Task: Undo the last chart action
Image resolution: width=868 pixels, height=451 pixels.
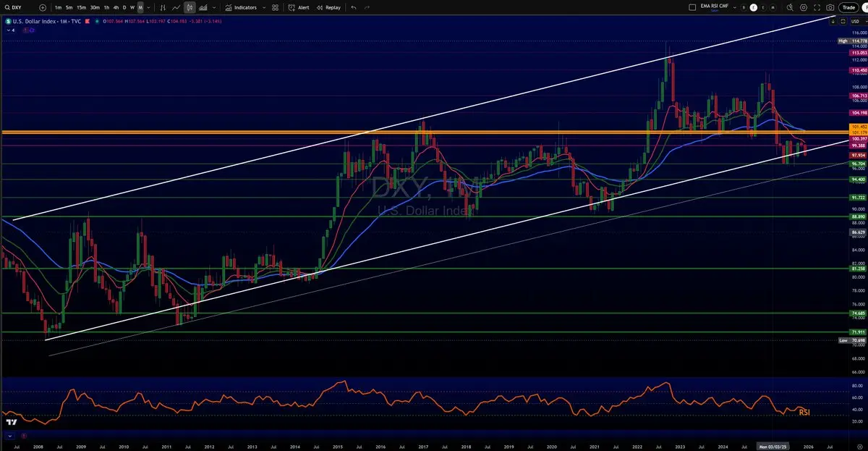Action: [x=354, y=7]
